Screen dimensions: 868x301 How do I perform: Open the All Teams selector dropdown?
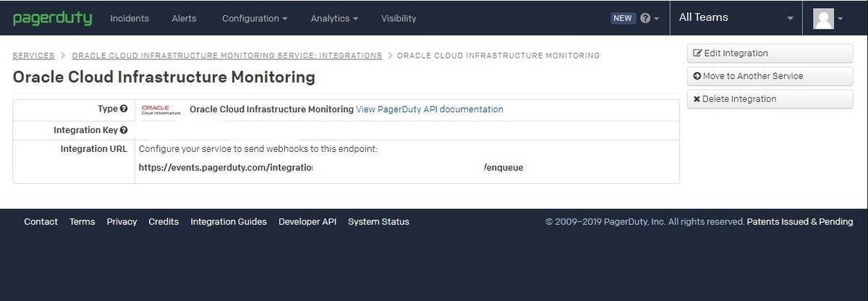736,17
